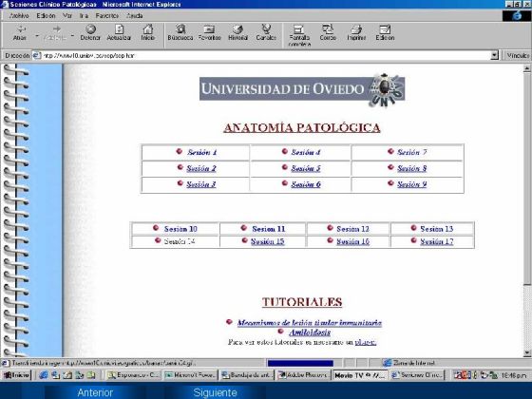
Task: Open the Edición menu in menu bar
Action: [46, 15]
